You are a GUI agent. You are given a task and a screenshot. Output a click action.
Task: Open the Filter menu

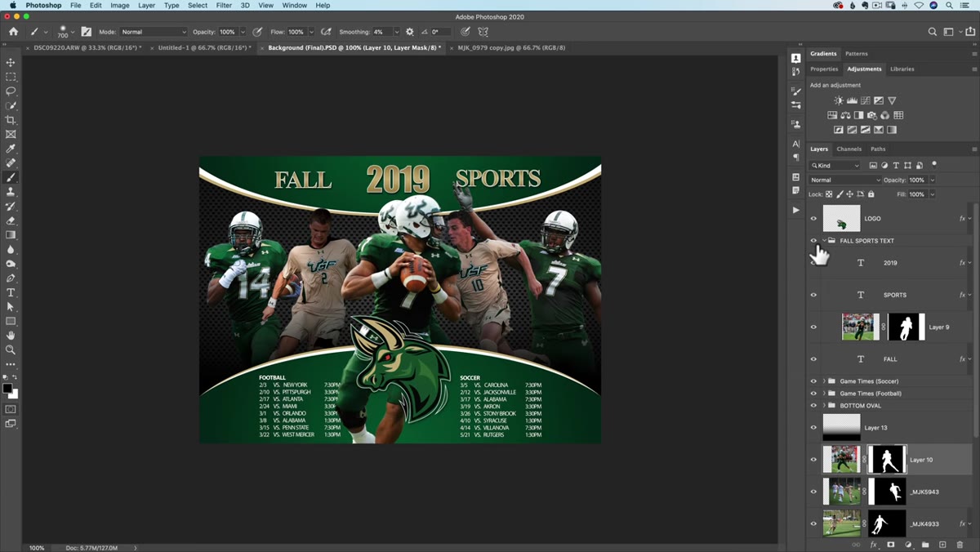tap(224, 5)
